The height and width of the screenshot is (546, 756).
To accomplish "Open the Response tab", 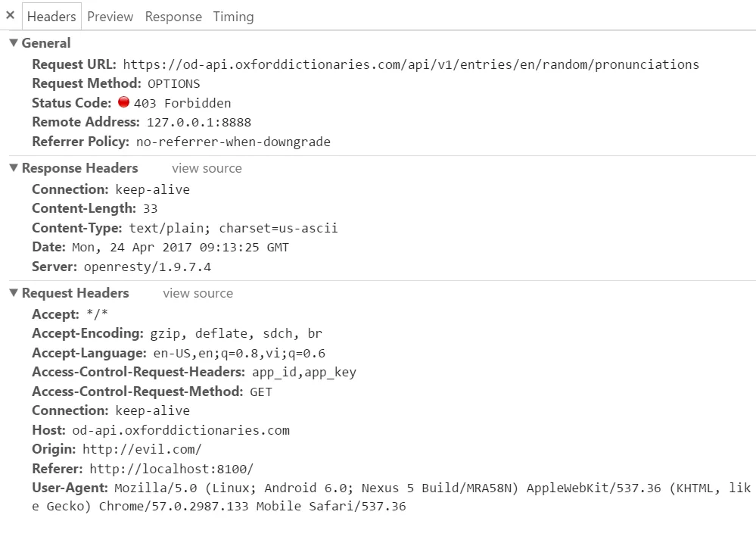I will point(173,17).
